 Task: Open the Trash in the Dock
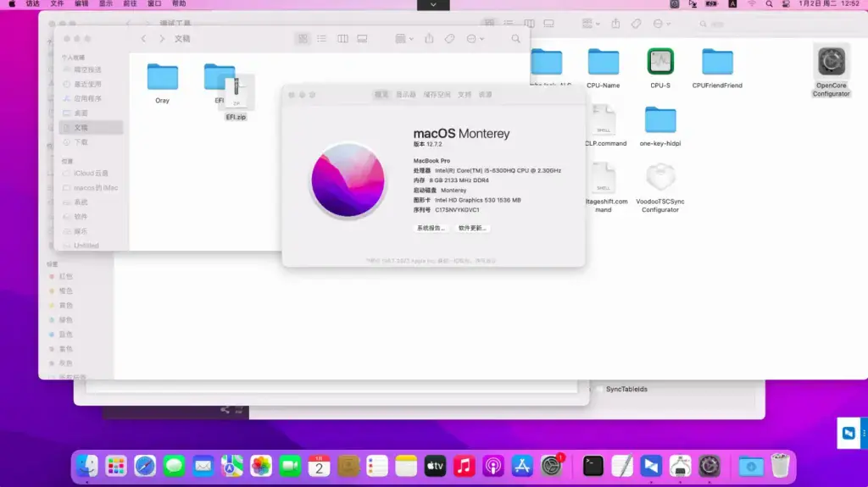click(780, 466)
